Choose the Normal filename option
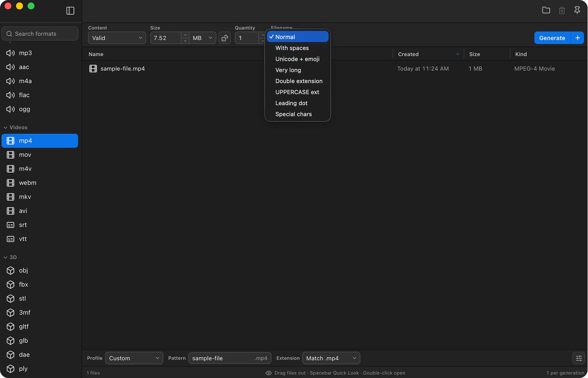This screenshot has height=378, width=588. pyautogui.click(x=298, y=37)
